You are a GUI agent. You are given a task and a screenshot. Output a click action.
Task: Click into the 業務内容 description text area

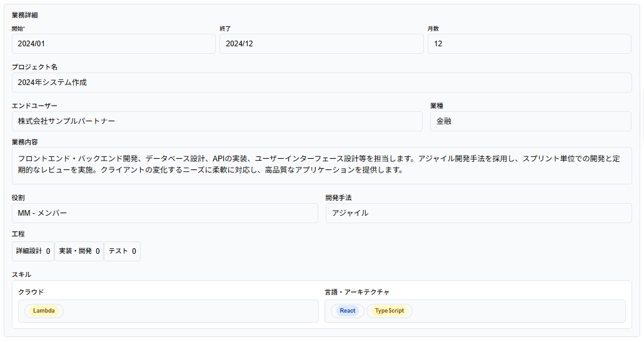(321, 166)
